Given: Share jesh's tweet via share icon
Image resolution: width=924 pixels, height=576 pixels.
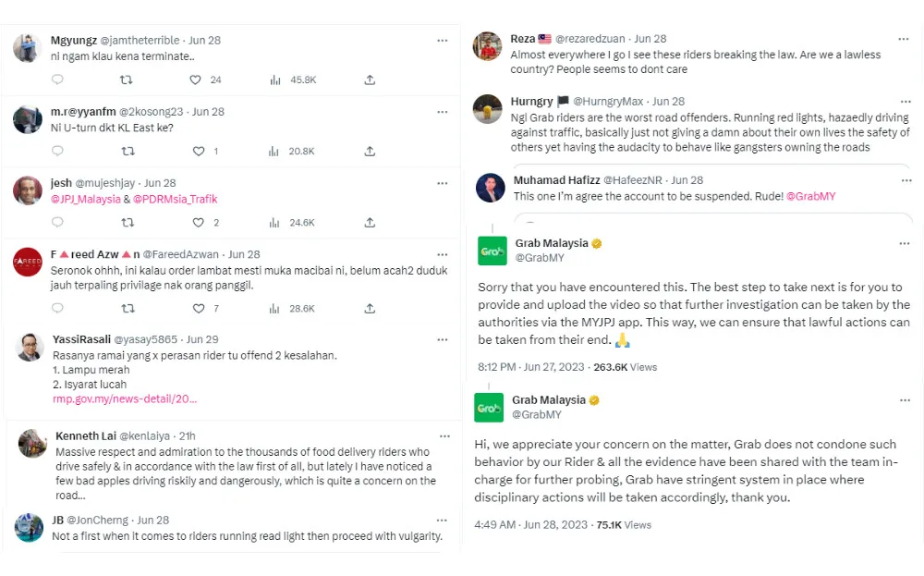Looking at the screenshot, I should pyautogui.click(x=370, y=223).
